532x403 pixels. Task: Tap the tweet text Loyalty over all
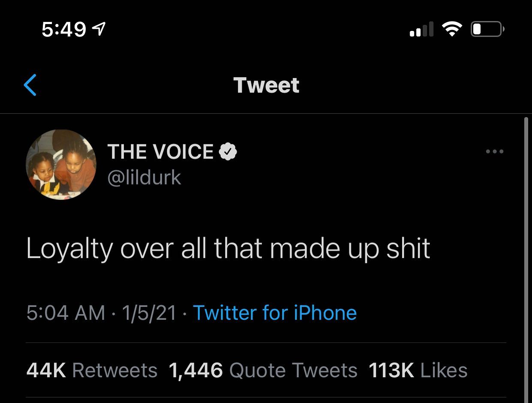click(x=118, y=249)
